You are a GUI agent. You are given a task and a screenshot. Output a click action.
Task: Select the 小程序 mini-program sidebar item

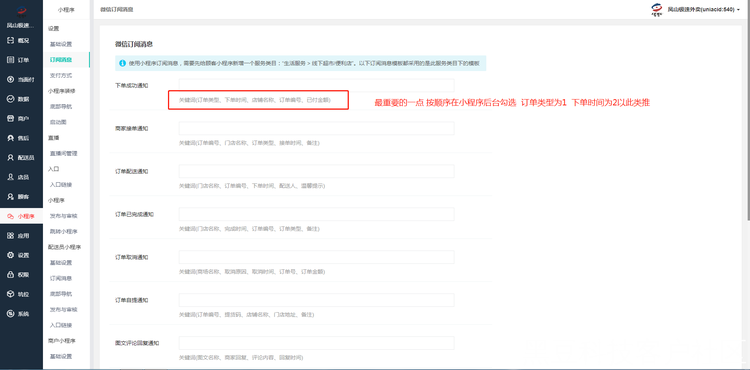22,216
